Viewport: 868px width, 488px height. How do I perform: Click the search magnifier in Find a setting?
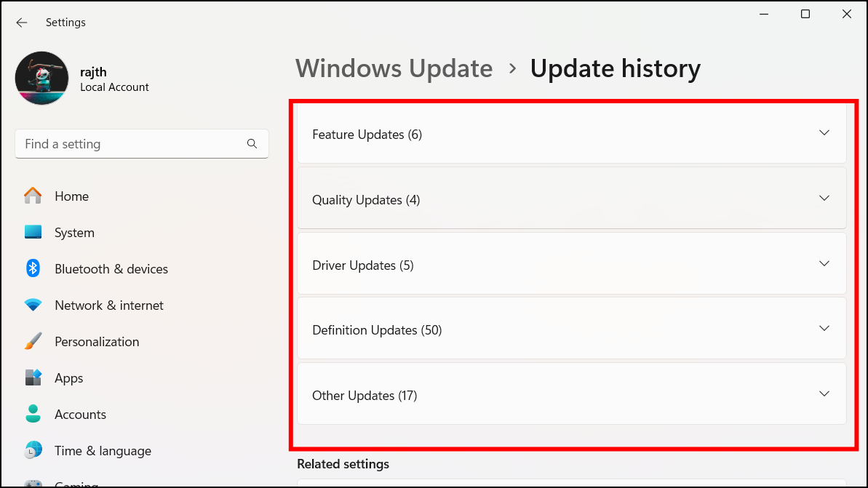point(252,144)
